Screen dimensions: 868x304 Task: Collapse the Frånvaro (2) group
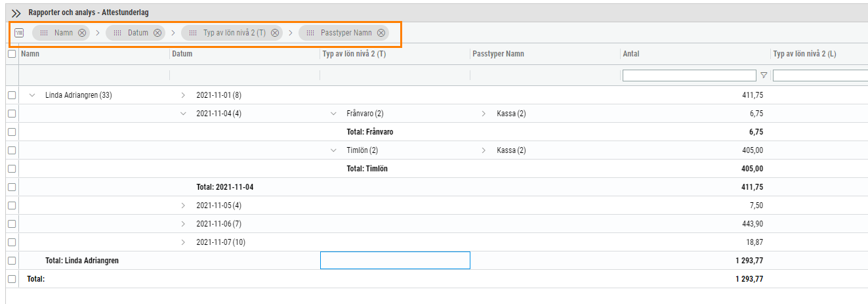(333, 114)
